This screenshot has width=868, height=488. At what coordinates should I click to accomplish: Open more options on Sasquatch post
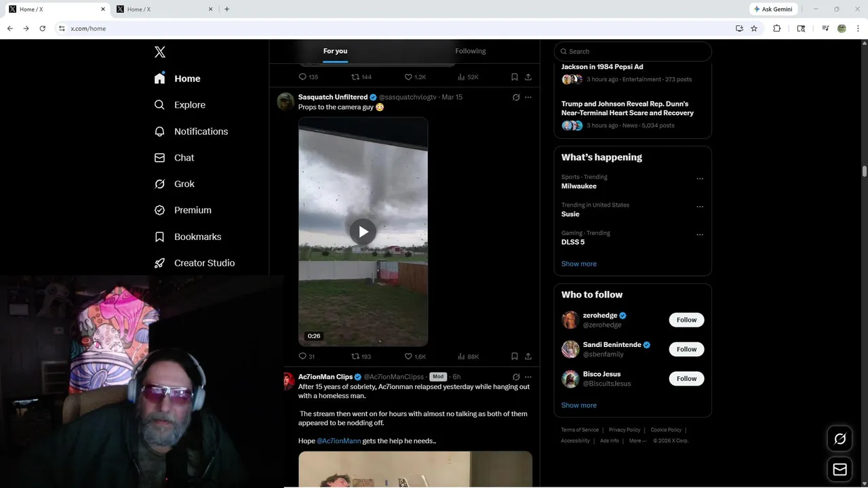click(528, 98)
